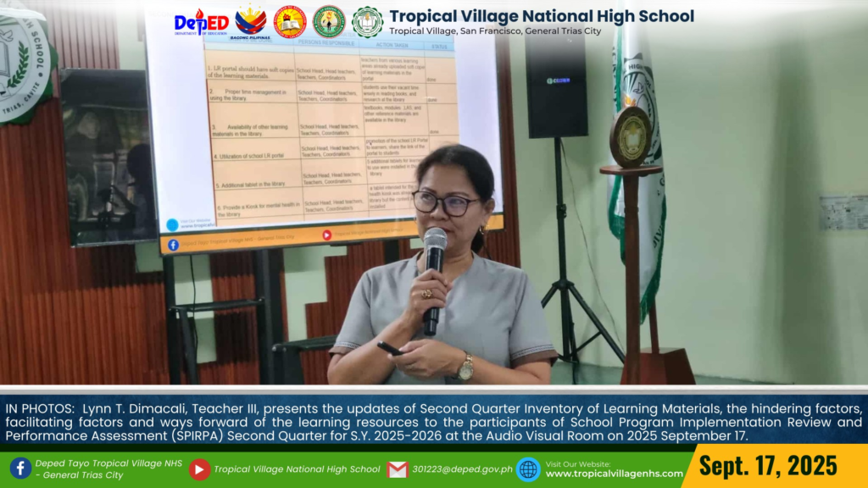Screen dimensions: 868x488
Task: Click the seal left of the school name
Action: pyautogui.click(x=367, y=21)
